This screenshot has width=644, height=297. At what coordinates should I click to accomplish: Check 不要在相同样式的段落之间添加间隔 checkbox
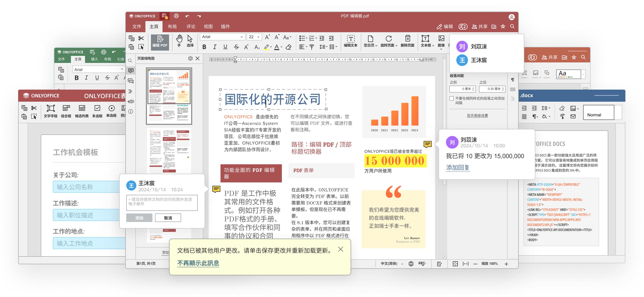[x=452, y=98]
